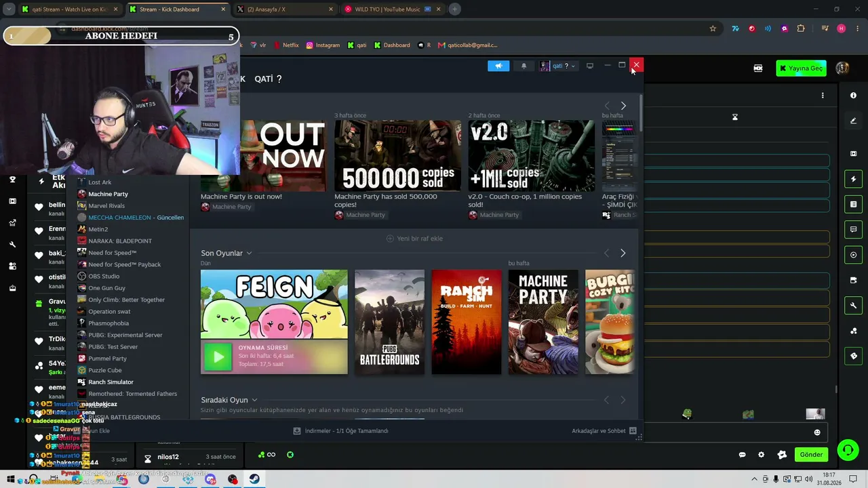868x488 pixels.
Task: Toggle the list panel icon in Kick sidebar
Action: [x=853, y=204]
